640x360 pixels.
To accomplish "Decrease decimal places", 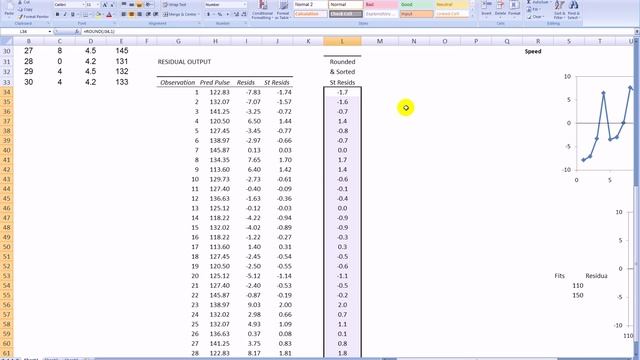I will tap(244, 14).
